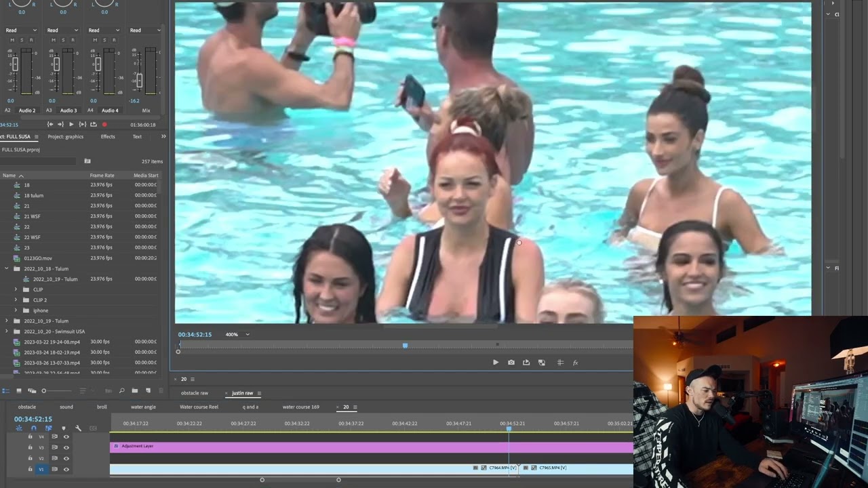Open the Audio 2 automation Read dropdown
This screenshot has width=868, height=488.
tap(22, 30)
